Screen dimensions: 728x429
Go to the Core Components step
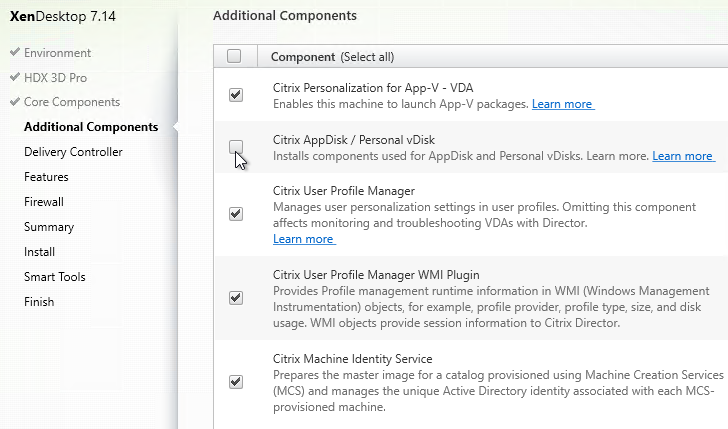(72, 102)
